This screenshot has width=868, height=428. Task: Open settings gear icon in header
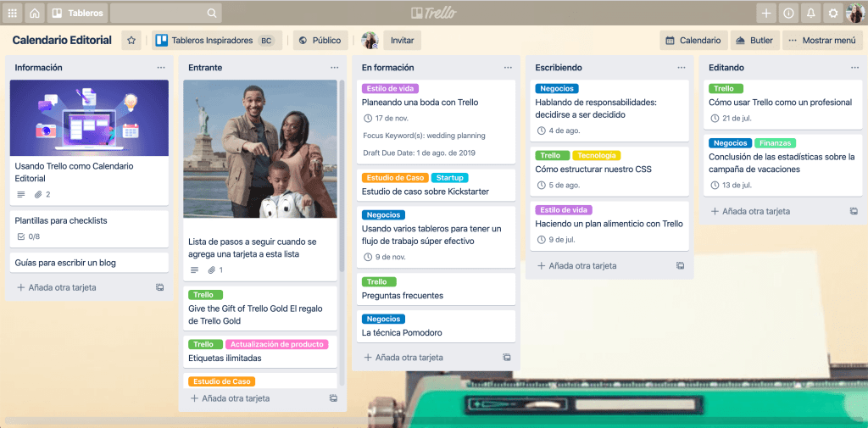coord(832,13)
